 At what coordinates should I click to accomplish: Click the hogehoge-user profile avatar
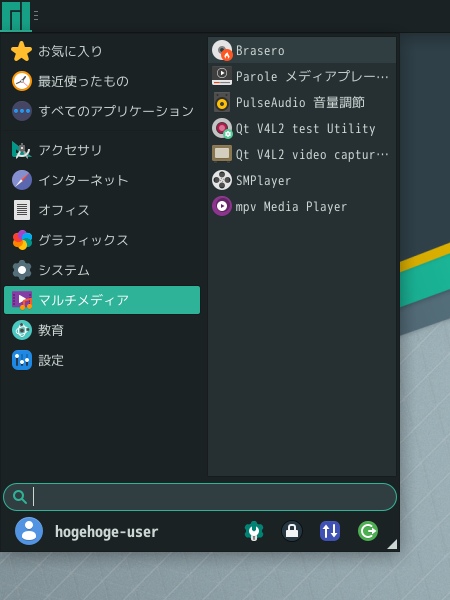click(29, 531)
